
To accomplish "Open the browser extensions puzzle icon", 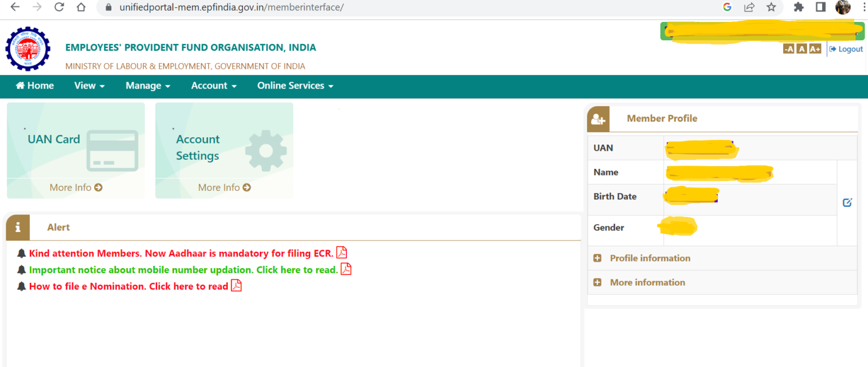I will click(x=798, y=7).
